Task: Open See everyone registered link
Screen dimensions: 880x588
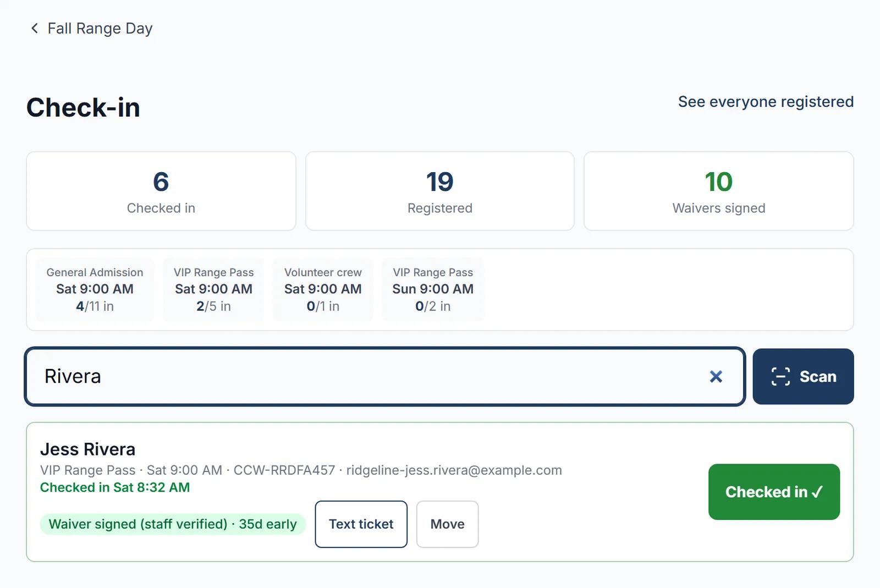Action: [766, 102]
